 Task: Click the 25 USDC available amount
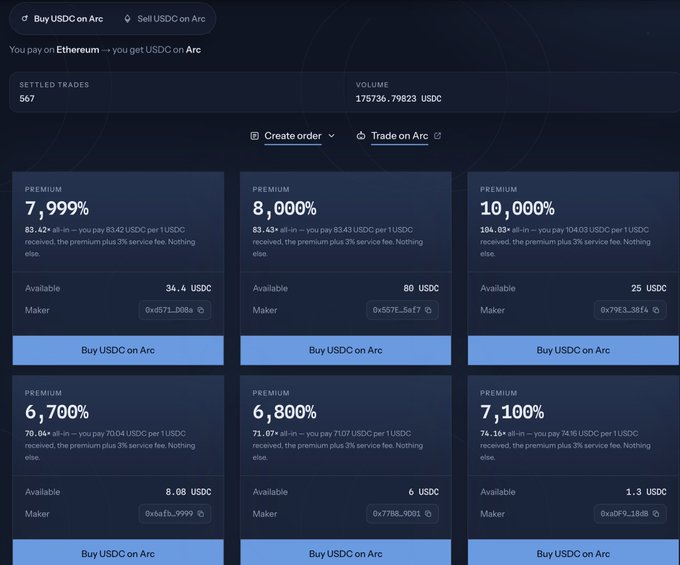click(x=649, y=288)
